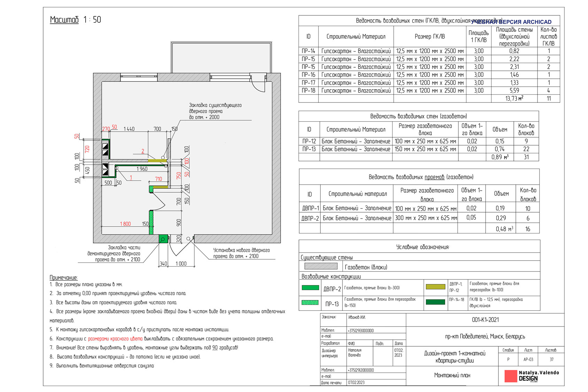Image resolution: width=588 pixels, height=392 pixels.
Task: Click 'Дизайн-проект 1-комнатной квартиры-студии' in title block
Action: [455, 357]
